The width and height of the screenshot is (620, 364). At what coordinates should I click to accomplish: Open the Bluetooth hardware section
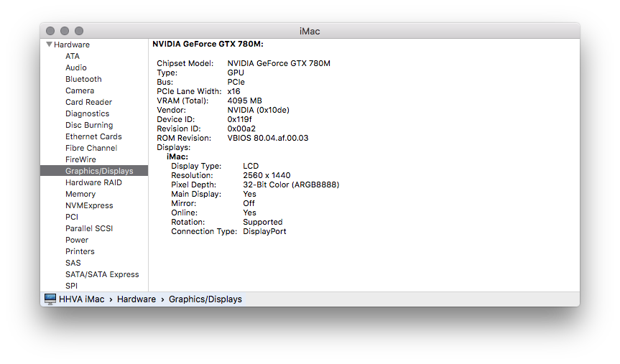point(83,79)
